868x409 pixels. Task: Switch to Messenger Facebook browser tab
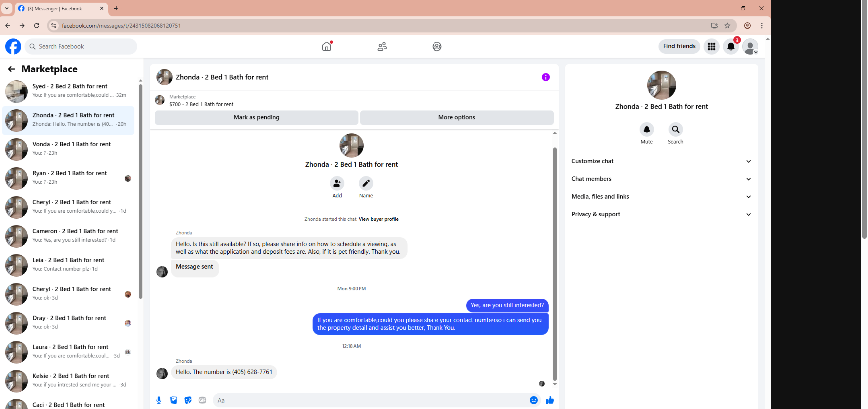pos(61,8)
